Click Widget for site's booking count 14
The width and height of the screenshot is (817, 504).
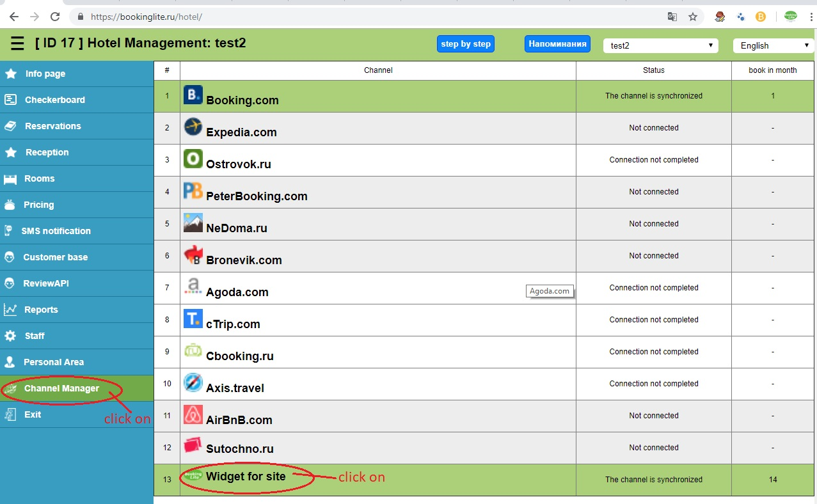[x=773, y=480]
